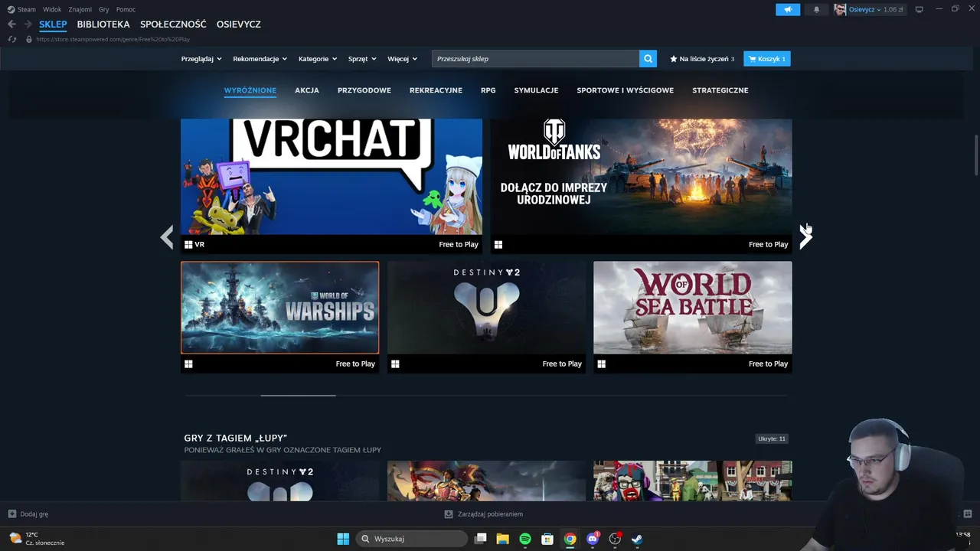980x551 pixels.
Task: Click the Ukryte: 11 button
Action: (x=772, y=439)
